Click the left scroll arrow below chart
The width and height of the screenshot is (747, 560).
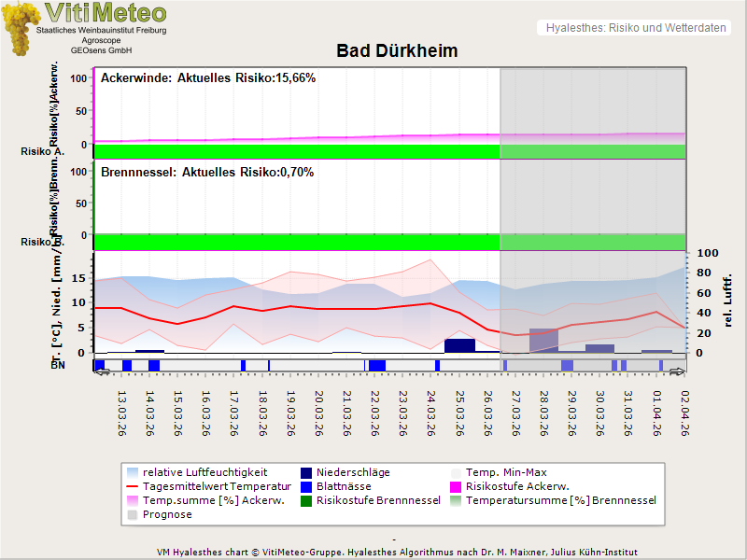coord(102,371)
